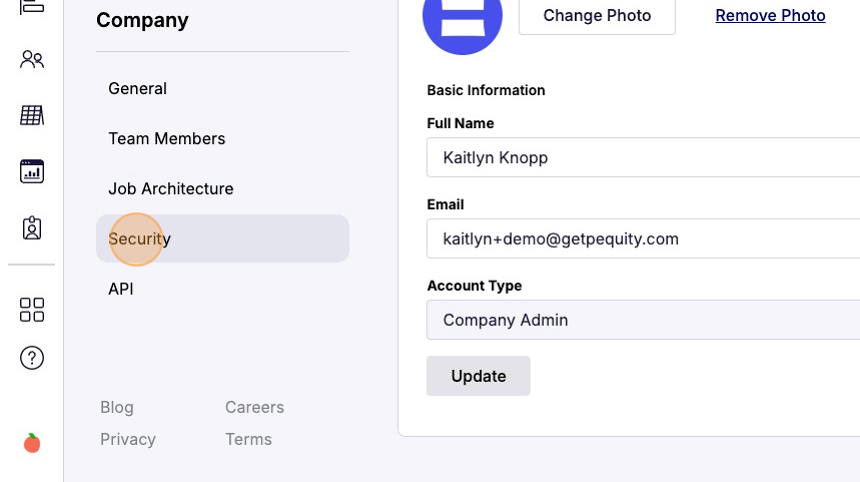The height and width of the screenshot is (482, 860).
Task: Click the peach logo icon
Action: click(x=32, y=443)
